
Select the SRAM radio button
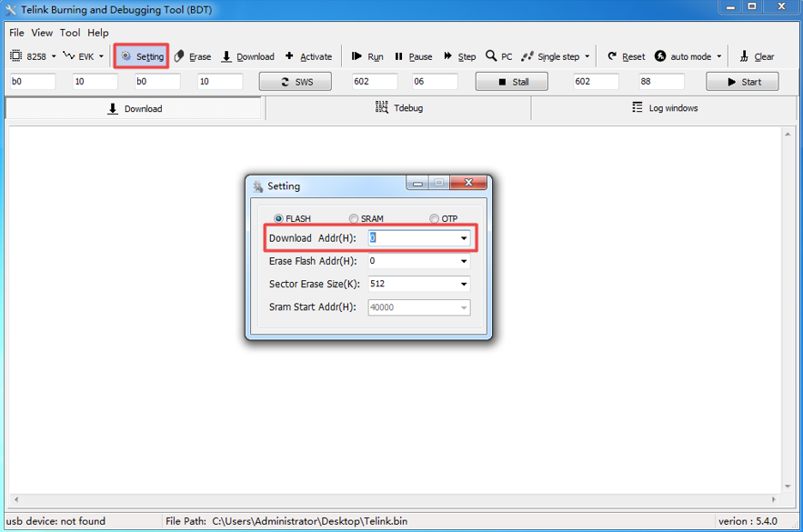pyautogui.click(x=354, y=218)
